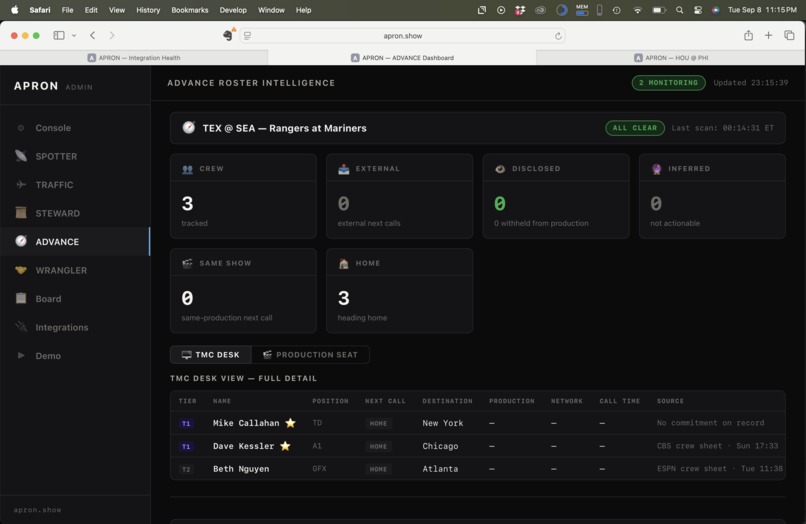Switch to the PRODUCTION SEAT view
Image resolution: width=806 pixels, height=524 pixels.
(310, 355)
